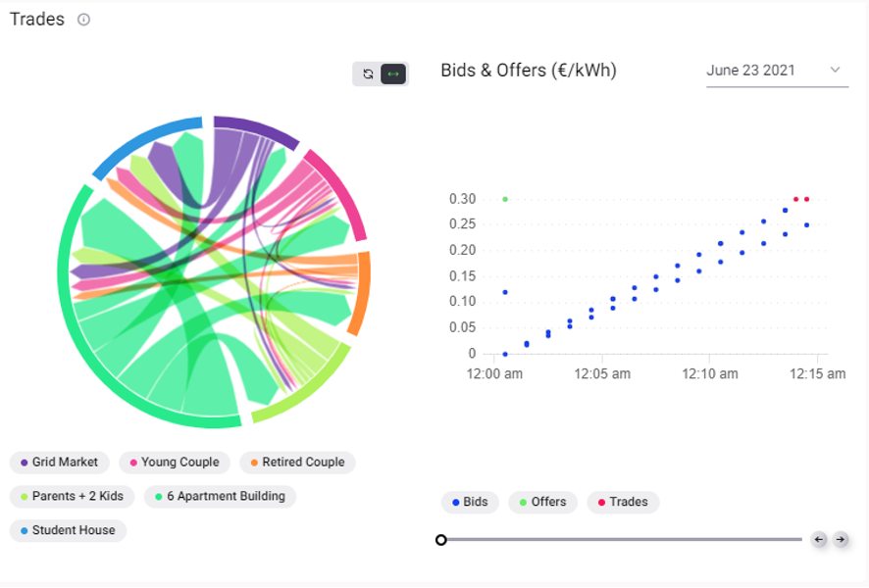Open the June 23 2021 date dropdown

(x=777, y=70)
